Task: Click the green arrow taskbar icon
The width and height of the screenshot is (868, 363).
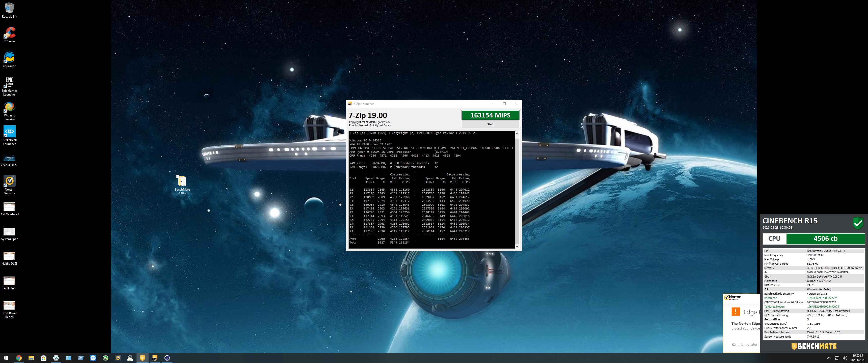Action: [x=105, y=358]
